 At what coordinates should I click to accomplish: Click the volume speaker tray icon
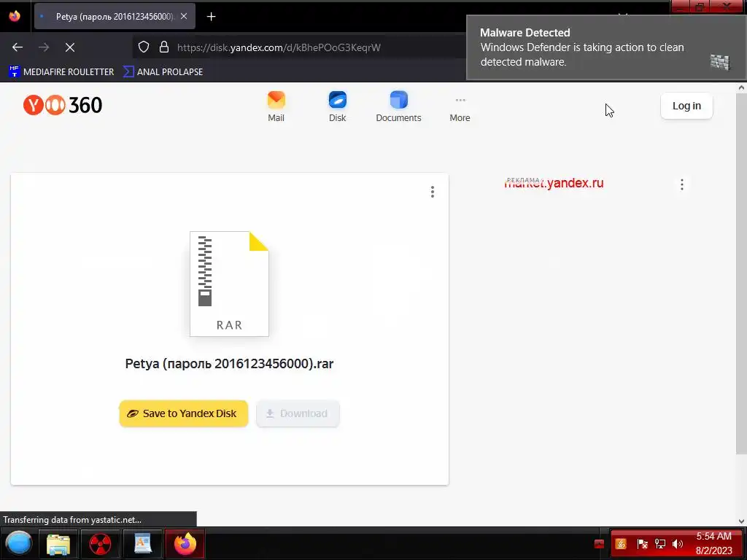[677, 544]
